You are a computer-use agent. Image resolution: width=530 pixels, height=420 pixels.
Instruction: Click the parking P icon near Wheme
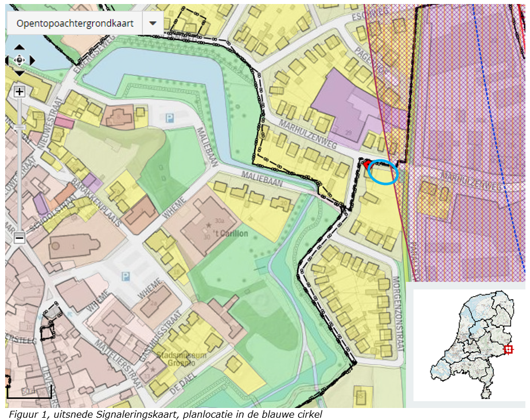126,277
